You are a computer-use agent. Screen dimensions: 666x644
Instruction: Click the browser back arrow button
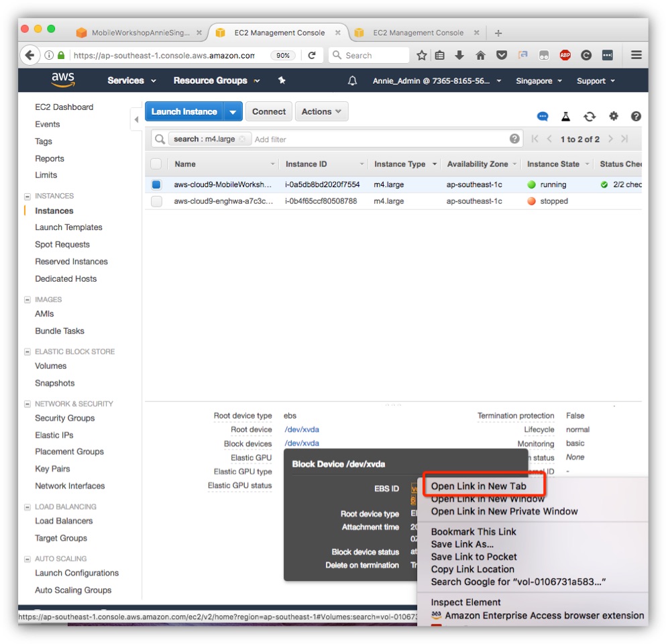(30, 55)
